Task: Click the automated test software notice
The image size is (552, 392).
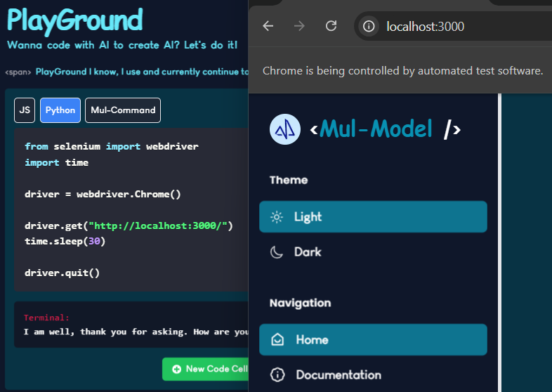Action: [402, 71]
